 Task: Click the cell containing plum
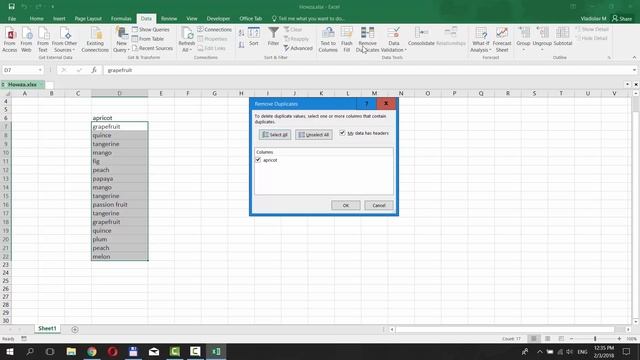(x=120, y=239)
